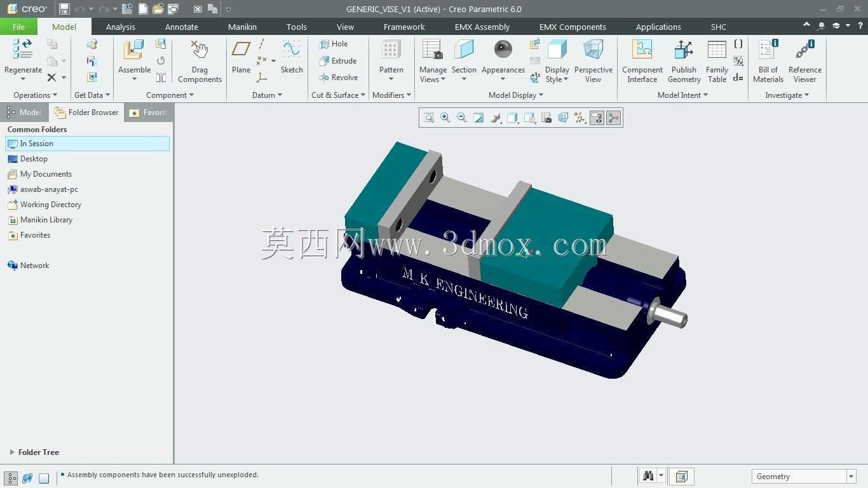Click the ribbon minimize arrow
This screenshot has width=868, height=488.
[x=806, y=25]
